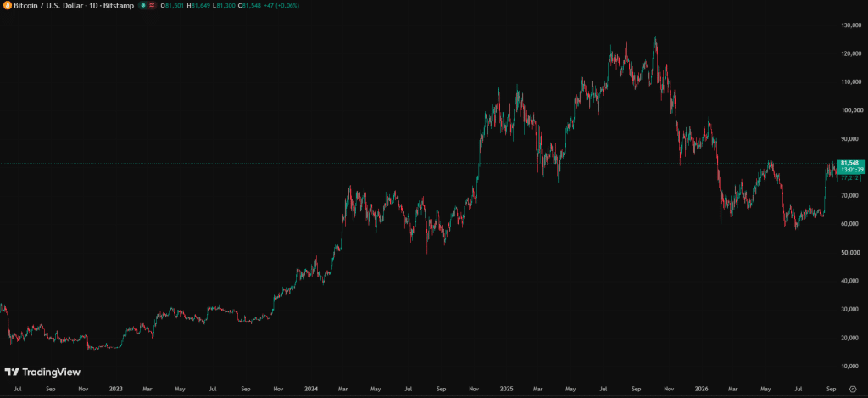
Task: Click the 60,000 price axis label
Action: 851,224
